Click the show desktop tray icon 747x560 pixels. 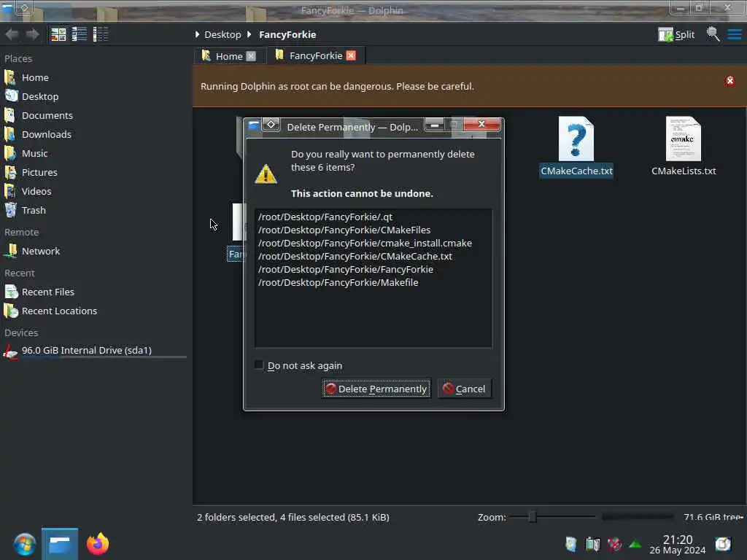[723, 544]
